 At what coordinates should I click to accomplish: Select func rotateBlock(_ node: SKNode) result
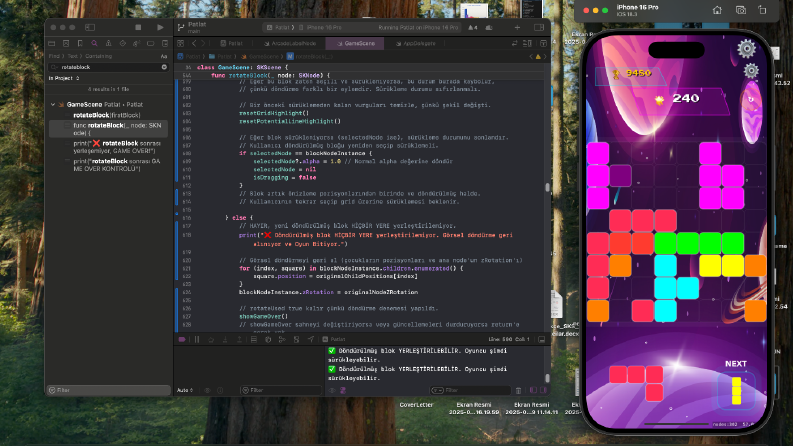108,129
